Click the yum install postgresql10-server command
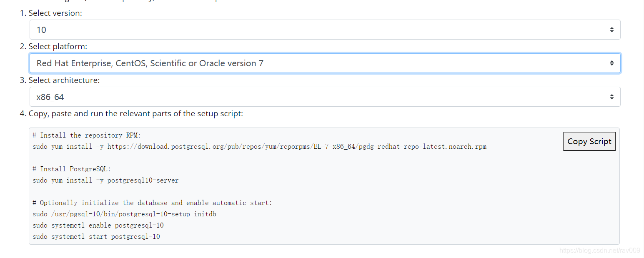 coord(105,180)
